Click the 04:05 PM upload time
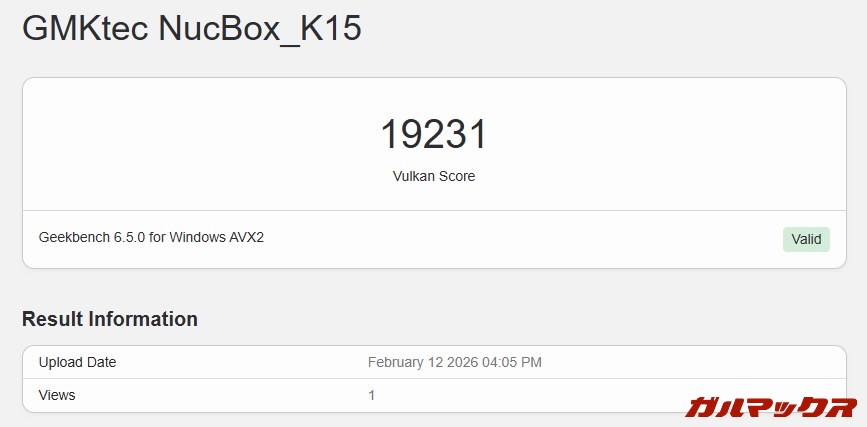This screenshot has height=427, width=867. [511, 362]
